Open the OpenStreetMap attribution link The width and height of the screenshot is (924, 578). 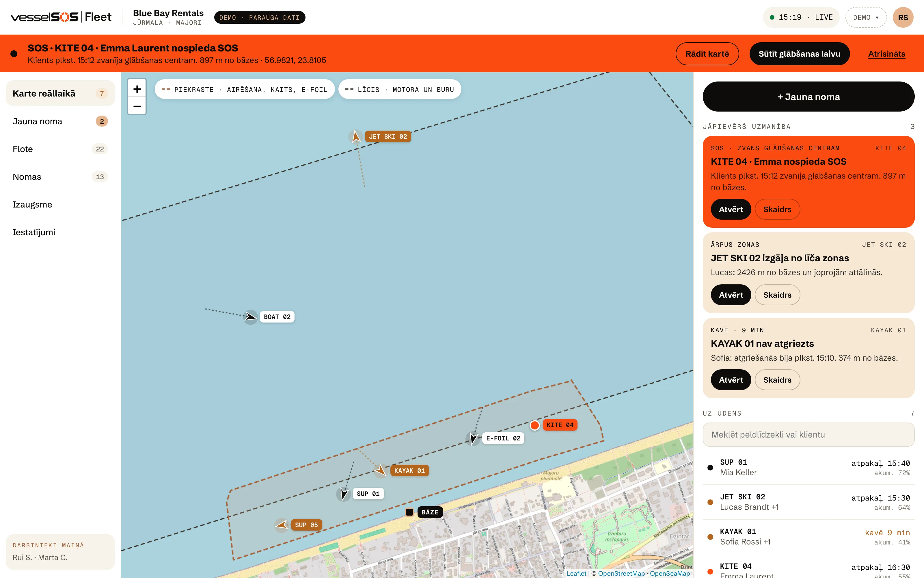tap(621, 573)
